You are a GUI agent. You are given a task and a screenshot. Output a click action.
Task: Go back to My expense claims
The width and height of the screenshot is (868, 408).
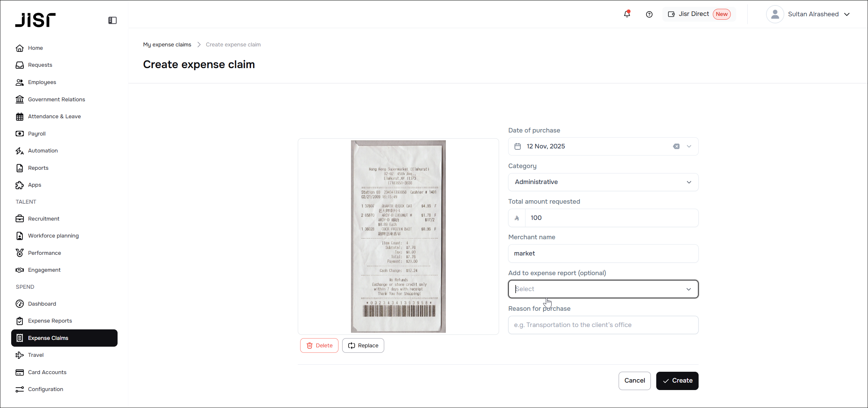pos(167,44)
